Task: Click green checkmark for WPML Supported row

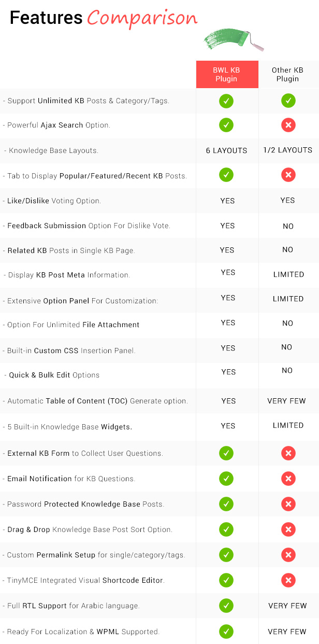Action: click(x=226, y=631)
